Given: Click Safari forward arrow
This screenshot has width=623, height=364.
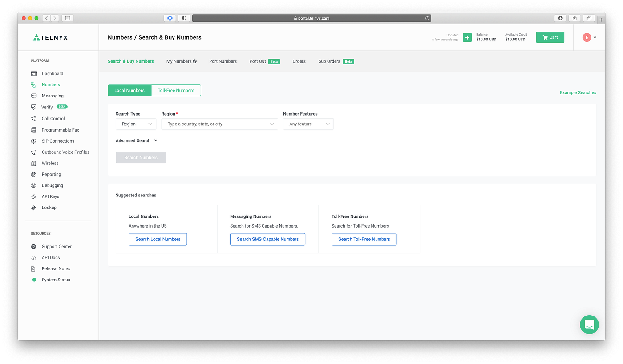Looking at the screenshot, I should (x=55, y=18).
